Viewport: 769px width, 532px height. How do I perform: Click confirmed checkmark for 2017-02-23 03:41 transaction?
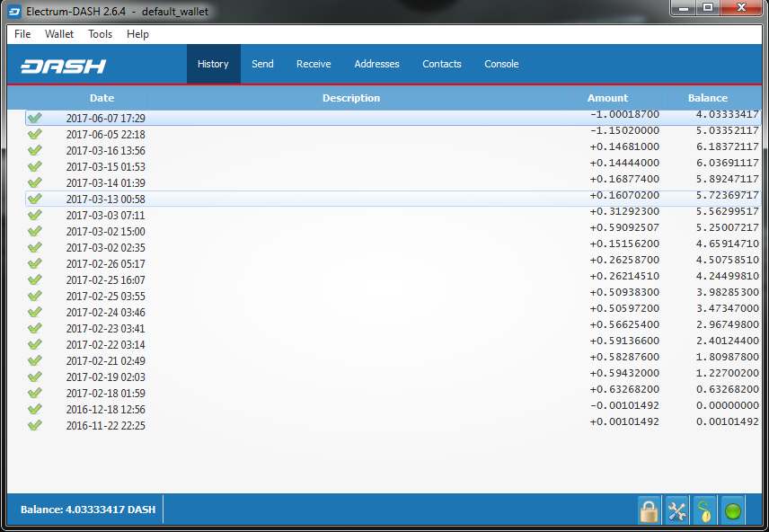pyautogui.click(x=35, y=328)
